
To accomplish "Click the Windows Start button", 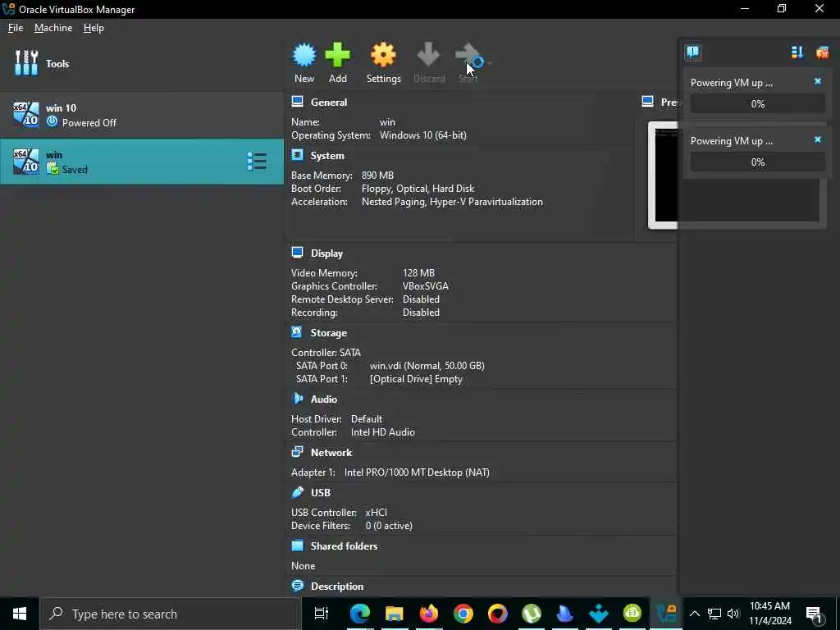I will tap(20, 614).
